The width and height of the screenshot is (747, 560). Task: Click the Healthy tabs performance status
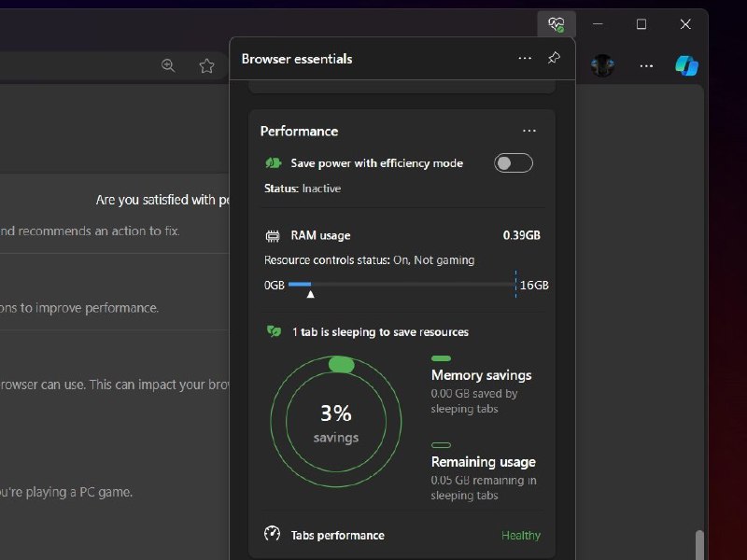pos(520,536)
